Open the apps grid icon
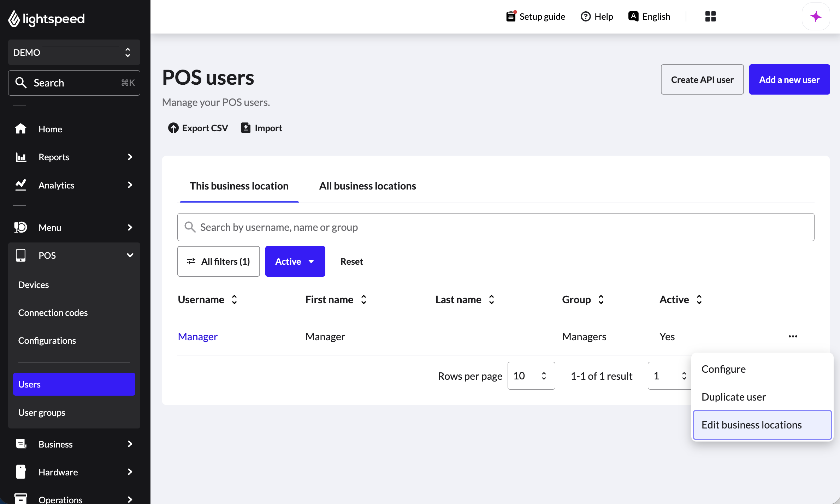840x504 pixels. click(710, 17)
